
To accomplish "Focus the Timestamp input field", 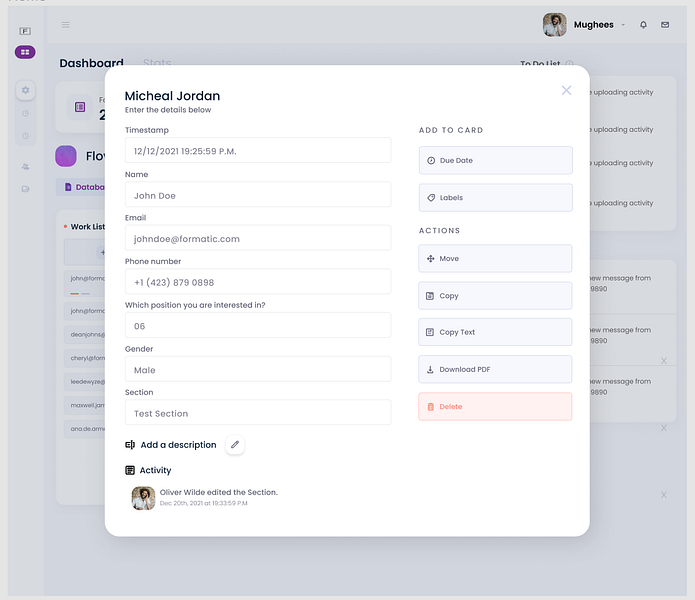I will 258,150.
